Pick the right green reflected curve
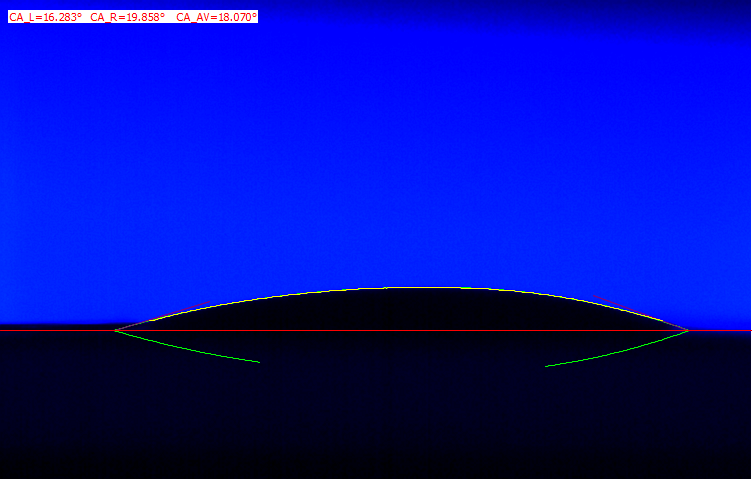This screenshot has width=752, height=480. [x=620, y=352]
